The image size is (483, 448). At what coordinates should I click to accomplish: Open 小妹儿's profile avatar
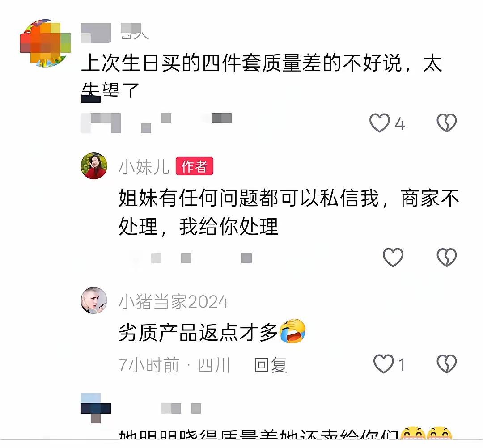coord(94,165)
